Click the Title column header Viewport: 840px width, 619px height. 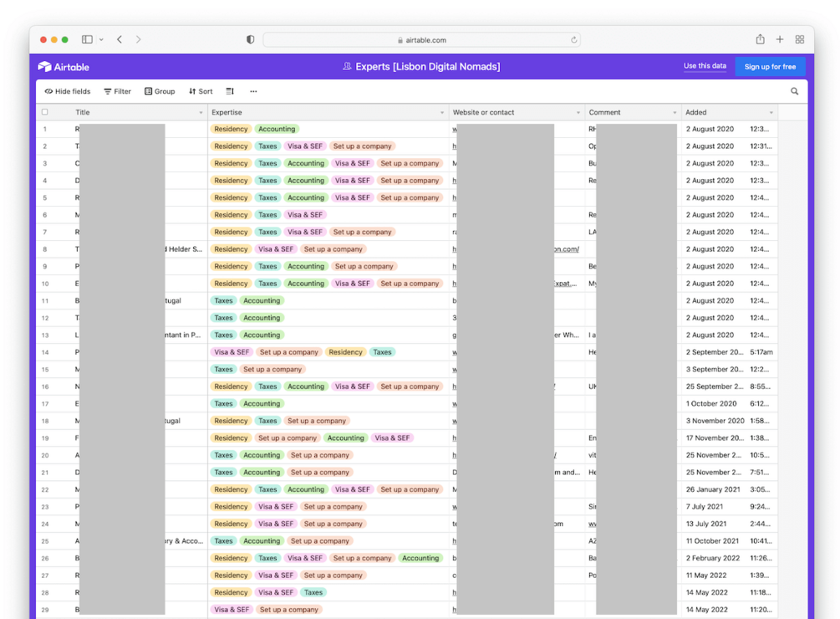pos(132,113)
